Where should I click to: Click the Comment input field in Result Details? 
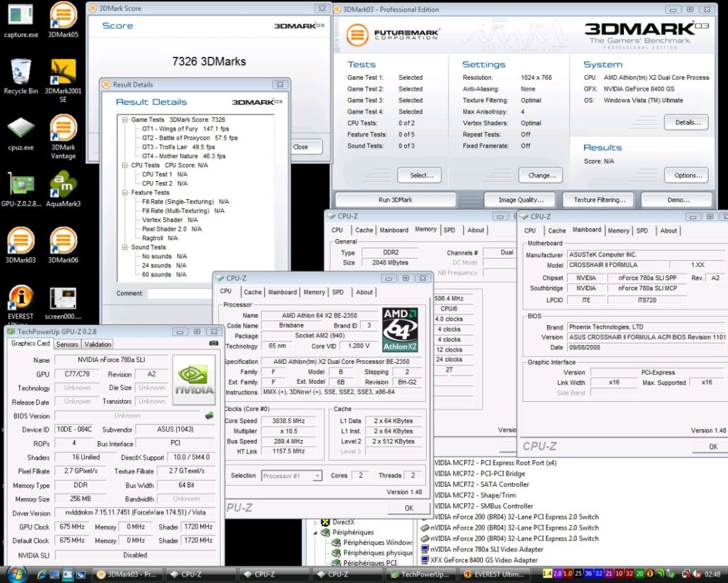(181, 293)
